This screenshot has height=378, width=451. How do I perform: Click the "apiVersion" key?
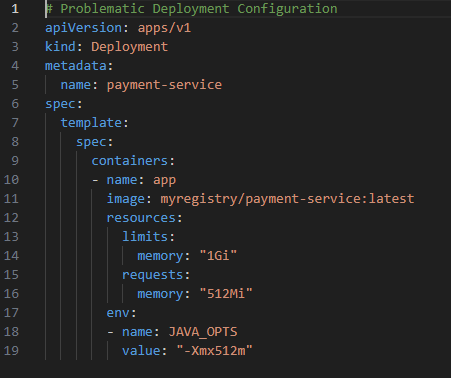(84, 28)
